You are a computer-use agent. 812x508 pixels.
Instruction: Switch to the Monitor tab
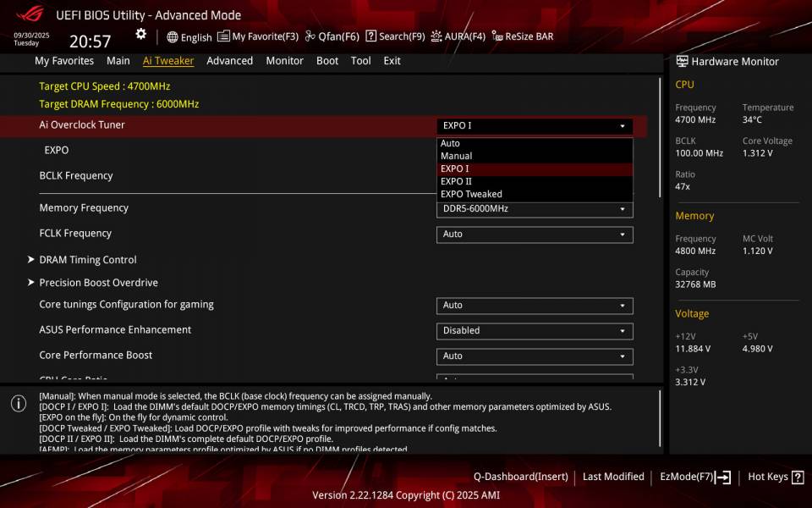tap(284, 60)
